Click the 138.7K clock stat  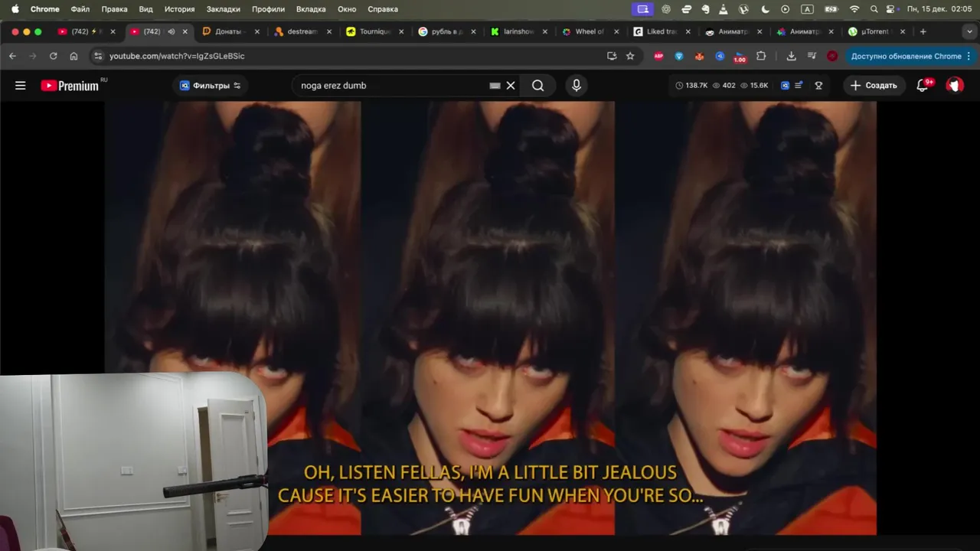point(691,86)
